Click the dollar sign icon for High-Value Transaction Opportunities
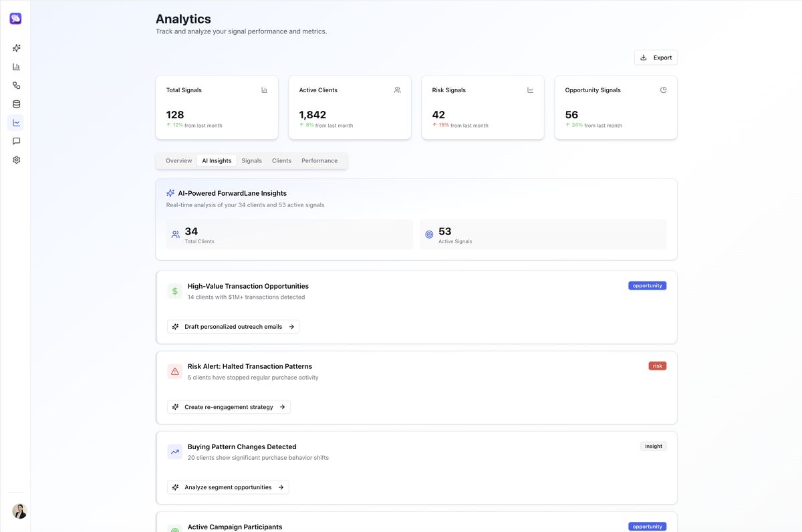Screen dimensions: 802x532 coord(174,291)
